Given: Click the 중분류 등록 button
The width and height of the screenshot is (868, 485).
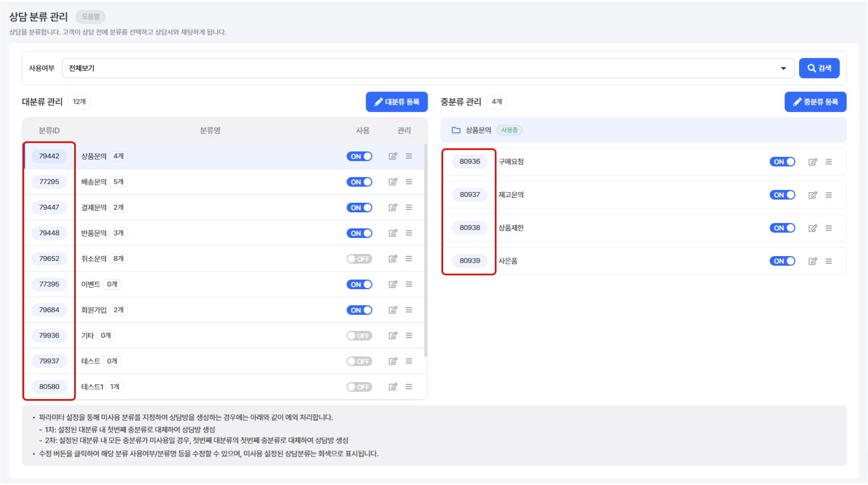Looking at the screenshot, I should point(815,102).
